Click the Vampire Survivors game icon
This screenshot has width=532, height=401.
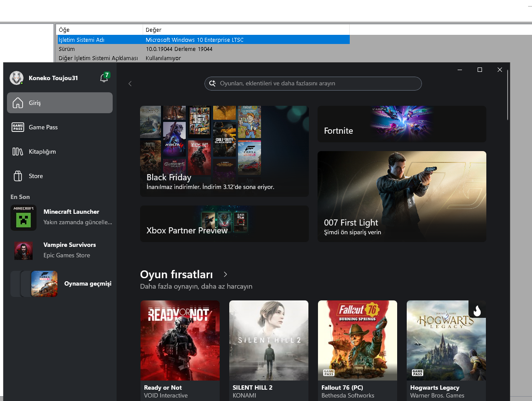pyautogui.click(x=23, y=250)
